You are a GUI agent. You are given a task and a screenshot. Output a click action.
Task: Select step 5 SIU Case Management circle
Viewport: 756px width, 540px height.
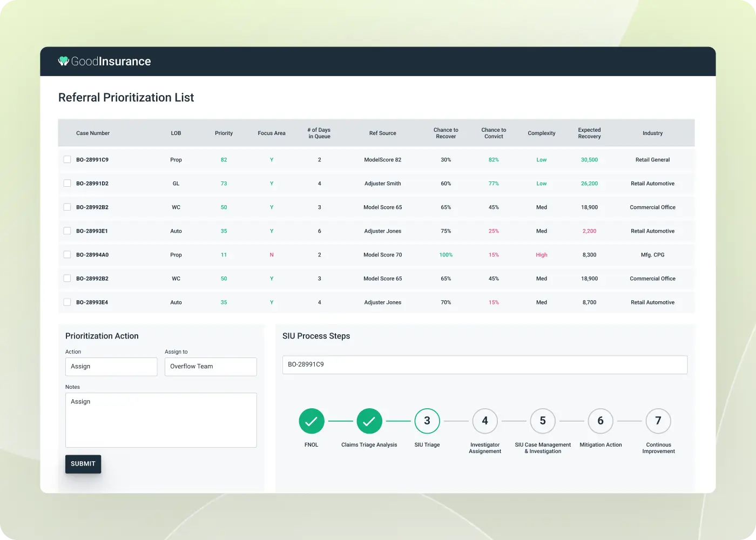[x=543, y=421]
